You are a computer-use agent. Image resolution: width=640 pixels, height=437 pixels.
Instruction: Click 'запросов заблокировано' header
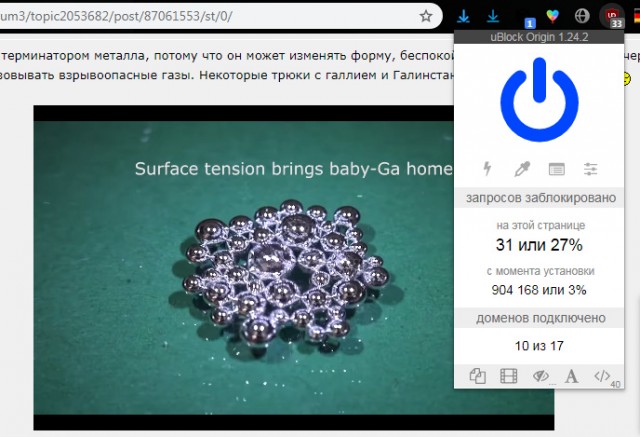click(x=539, y=198)
